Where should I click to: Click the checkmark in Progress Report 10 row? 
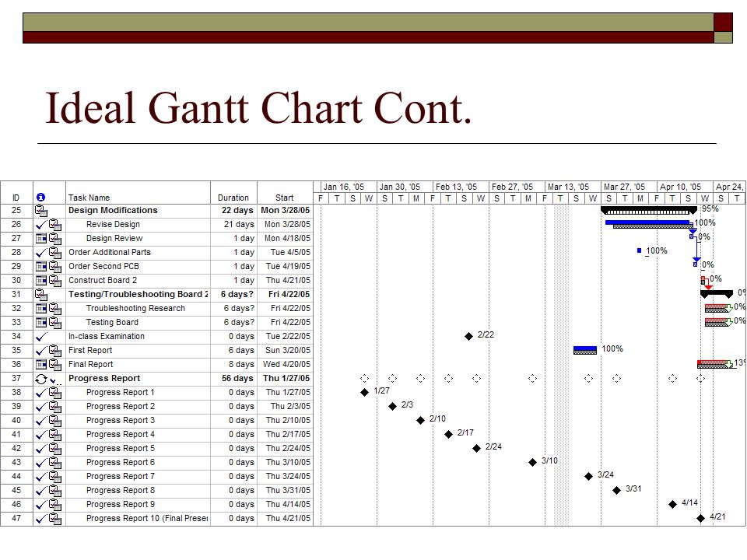[41, 519]
